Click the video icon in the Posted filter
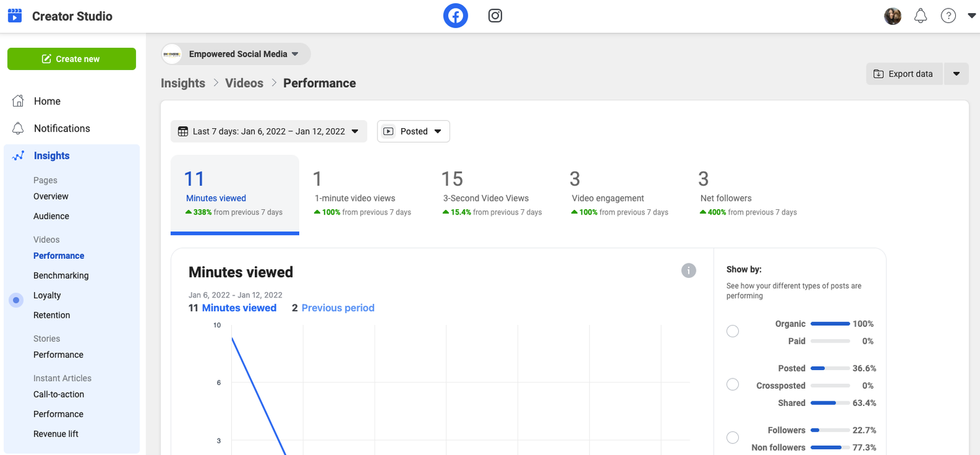980x455 pixels. (x=388, y=131)
